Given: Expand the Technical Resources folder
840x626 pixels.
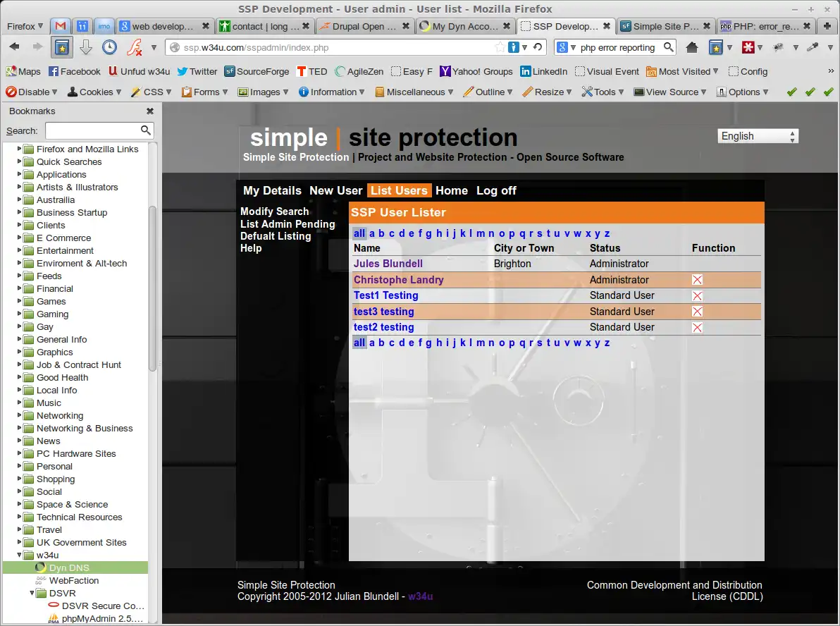Looking at the screenshot, I should coord(19,517).
